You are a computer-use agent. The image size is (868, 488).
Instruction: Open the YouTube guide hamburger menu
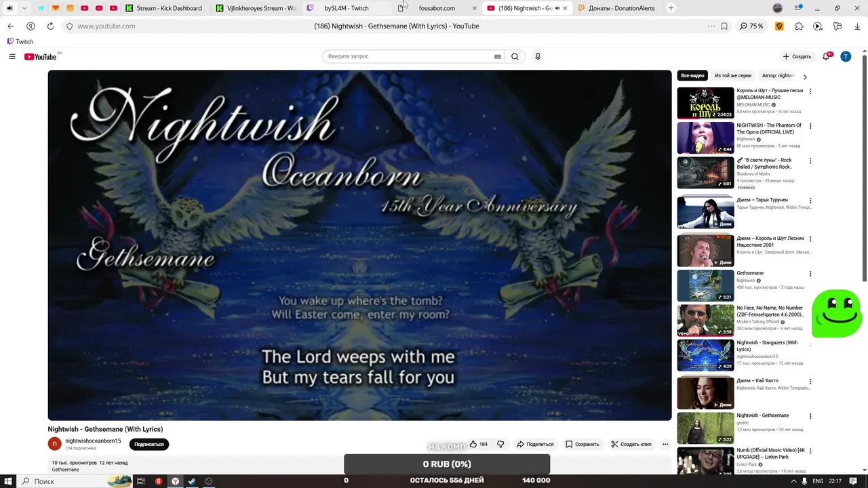(x=12, y=56)
